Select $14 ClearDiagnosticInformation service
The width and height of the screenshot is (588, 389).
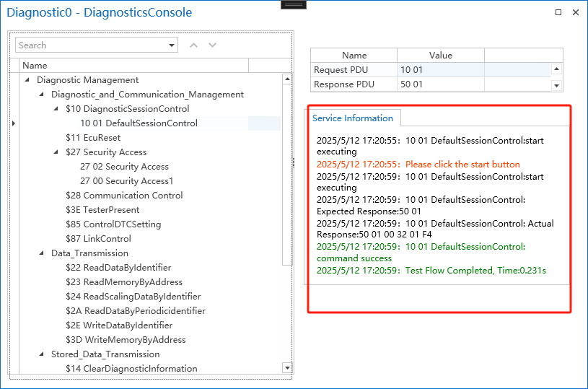pos(131,369)
